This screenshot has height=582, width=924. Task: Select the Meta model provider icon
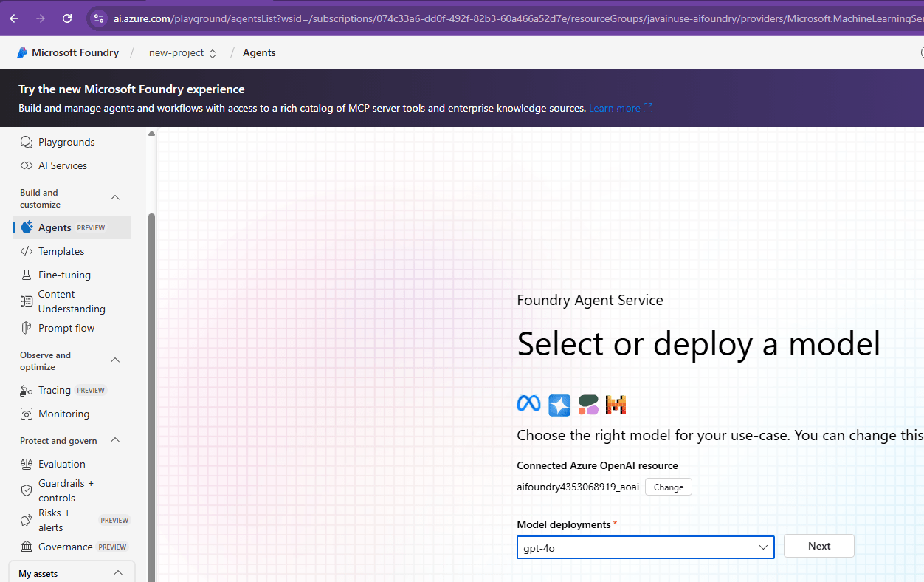pos(528,405)
